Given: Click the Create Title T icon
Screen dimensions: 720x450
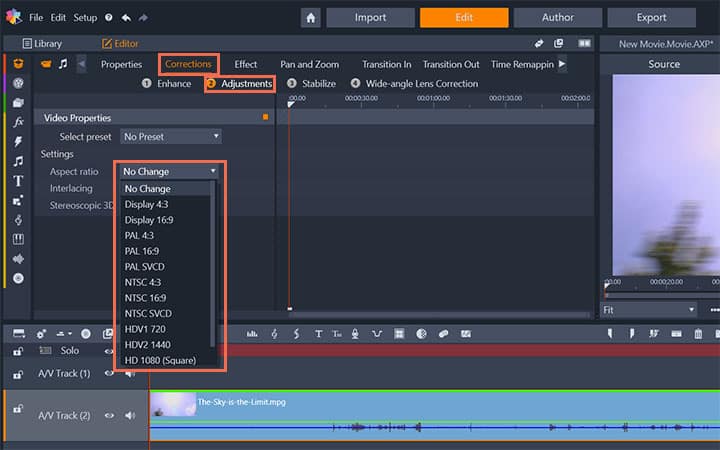Looking at the screenshot, I should coord(318,334).
